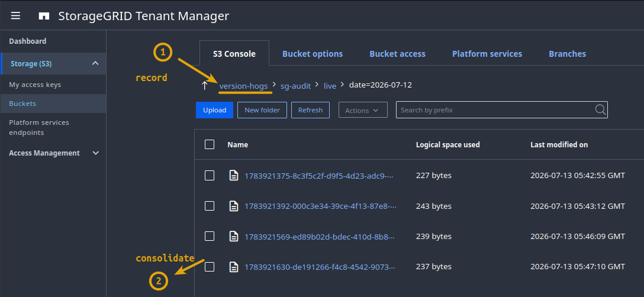Click the 243 bytes cell

(x=433, y=206)
